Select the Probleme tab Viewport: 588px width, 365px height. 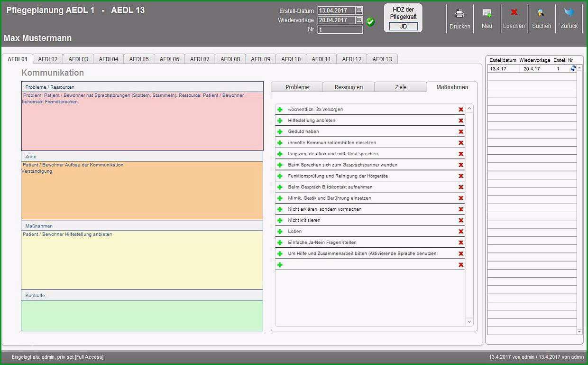(x=297, y=87)
